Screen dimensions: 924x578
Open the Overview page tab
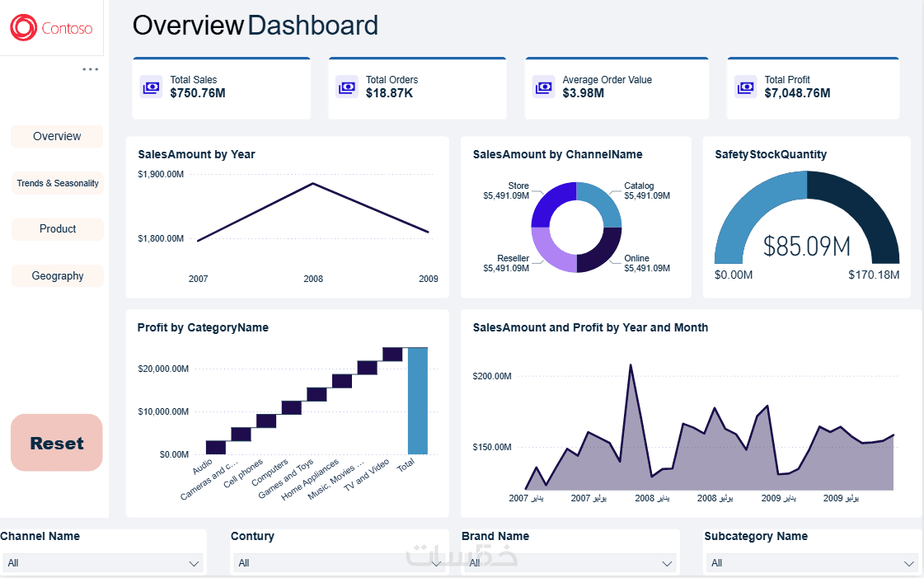tap(57, 136)
